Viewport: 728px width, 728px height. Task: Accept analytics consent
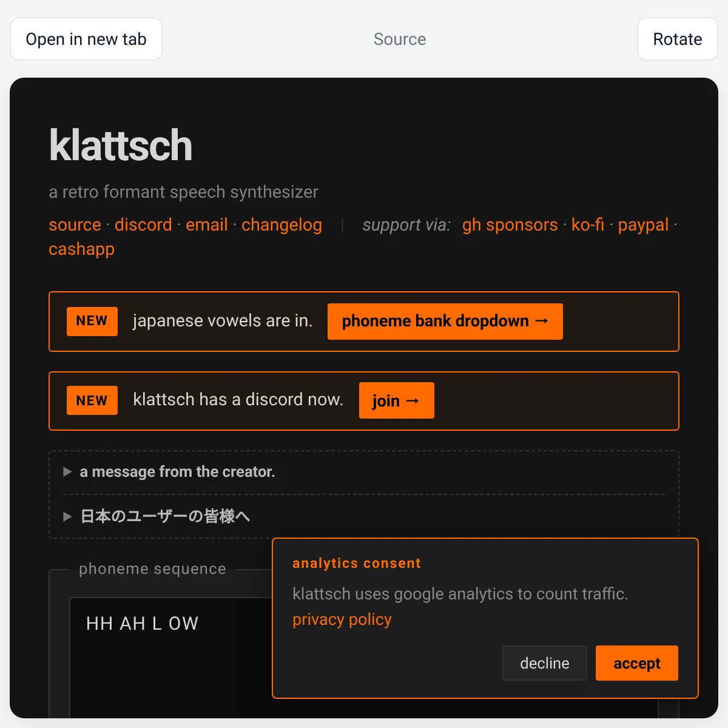pos(637,663)
